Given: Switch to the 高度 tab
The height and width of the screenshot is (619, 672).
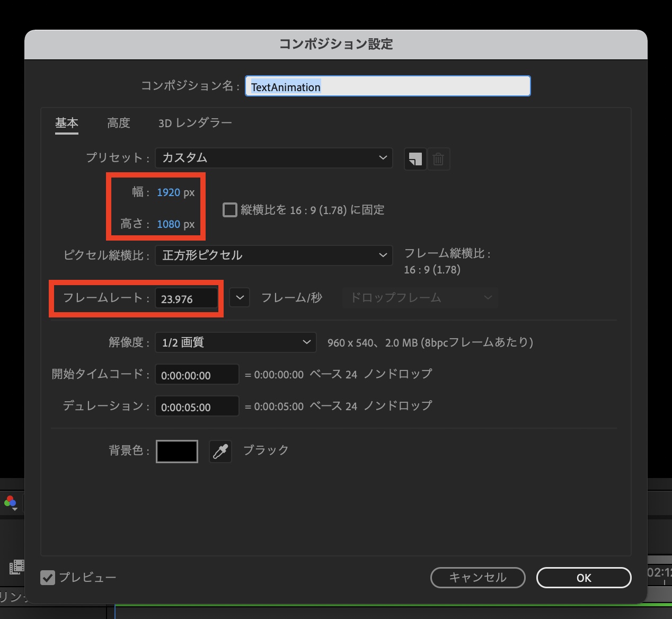Looking at the screenshot, I should coord(119,123).
